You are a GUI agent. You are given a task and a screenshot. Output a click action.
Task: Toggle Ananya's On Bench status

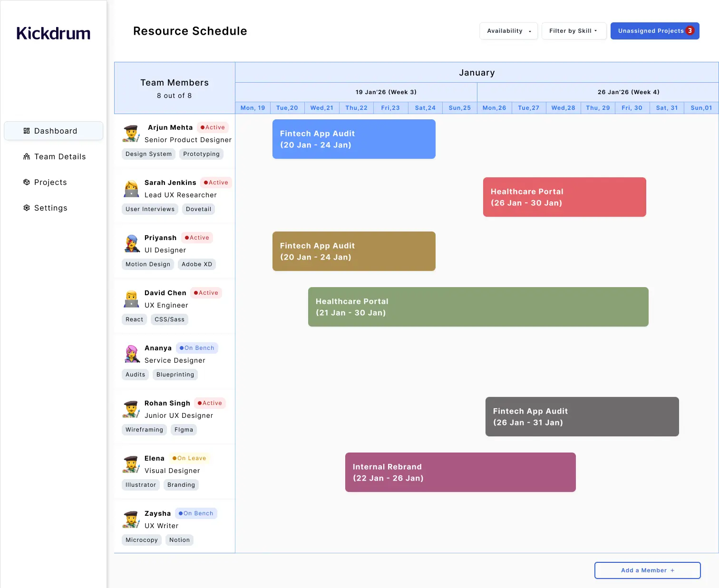click(x=196, y=347)
